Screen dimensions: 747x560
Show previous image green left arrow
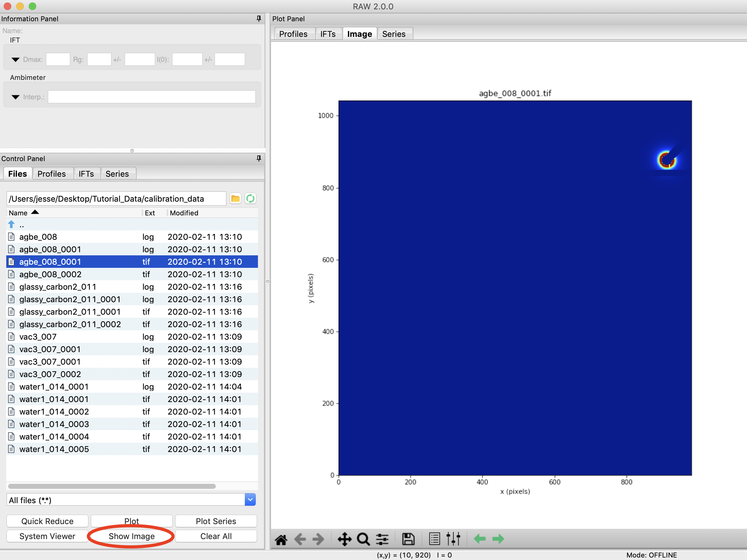[480, 539]
